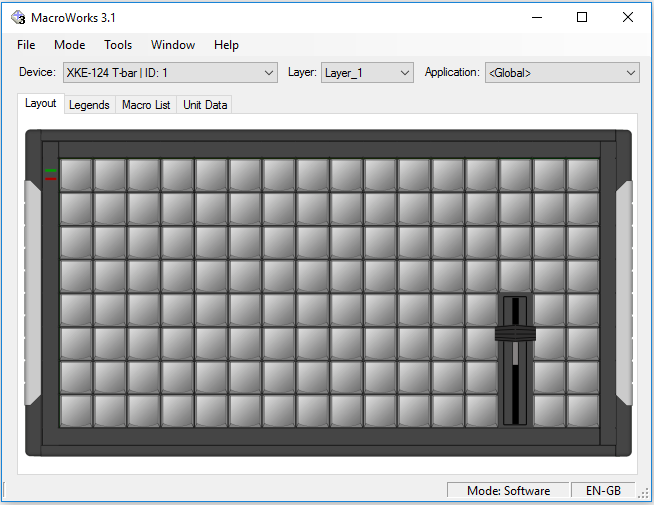Select the bottom-left key on the keypad

click(x=76, y=411)
